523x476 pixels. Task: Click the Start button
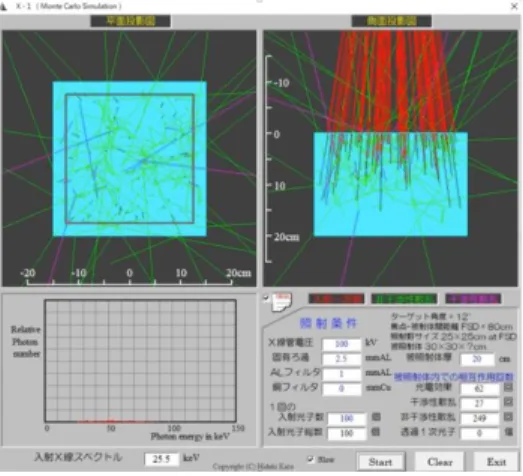[381, 462]
